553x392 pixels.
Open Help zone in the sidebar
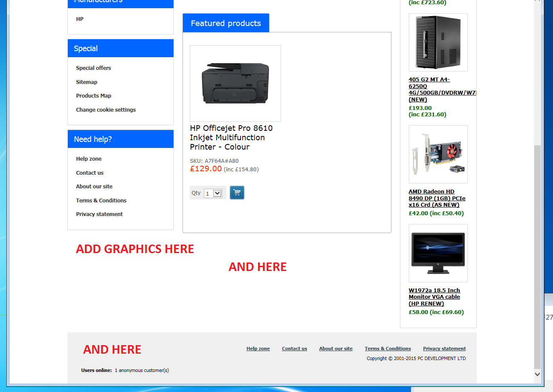click(89, 159)
